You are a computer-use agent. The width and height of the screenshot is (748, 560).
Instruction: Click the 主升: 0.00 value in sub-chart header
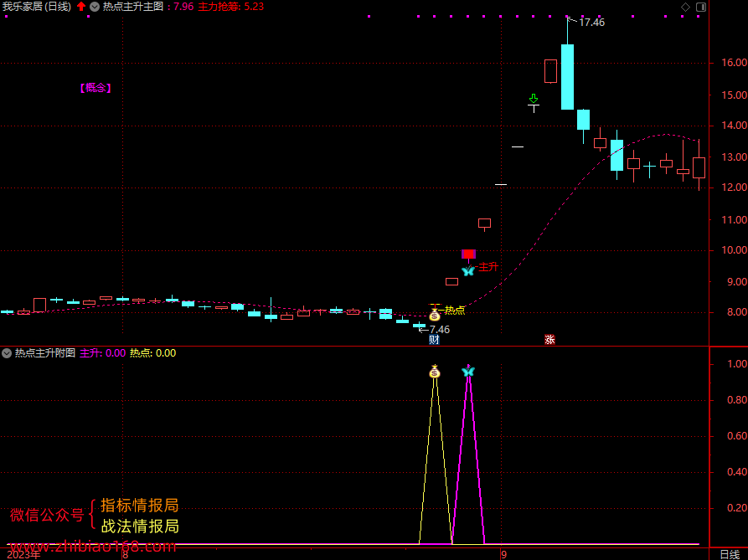click(x=102, y=353)
